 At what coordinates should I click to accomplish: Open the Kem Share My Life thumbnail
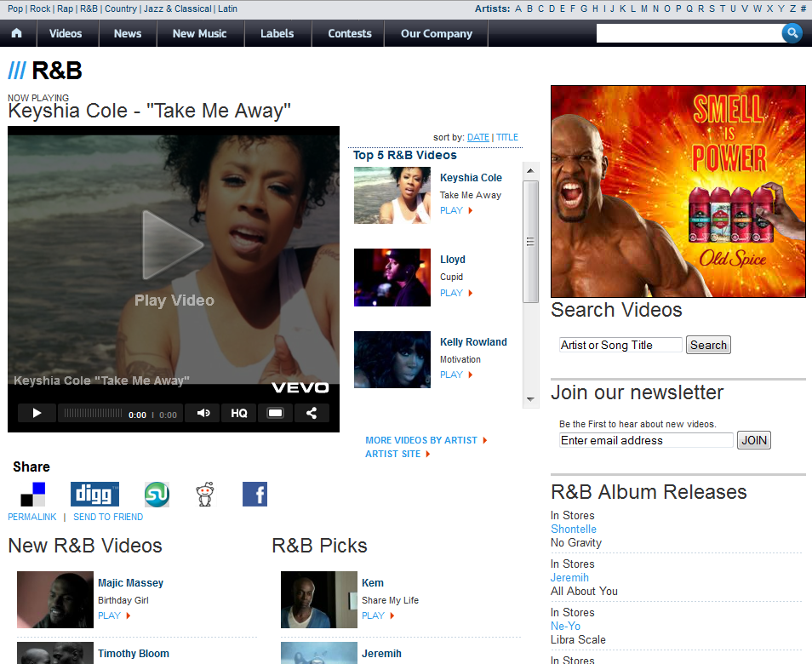319,600
